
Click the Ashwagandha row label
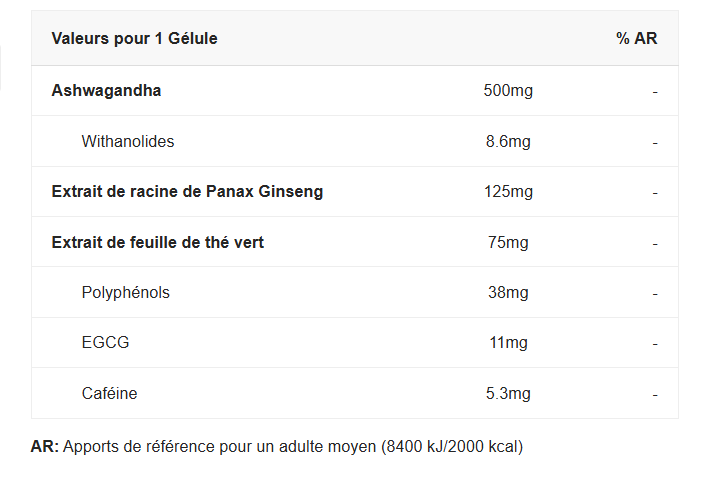click(106, 91)
